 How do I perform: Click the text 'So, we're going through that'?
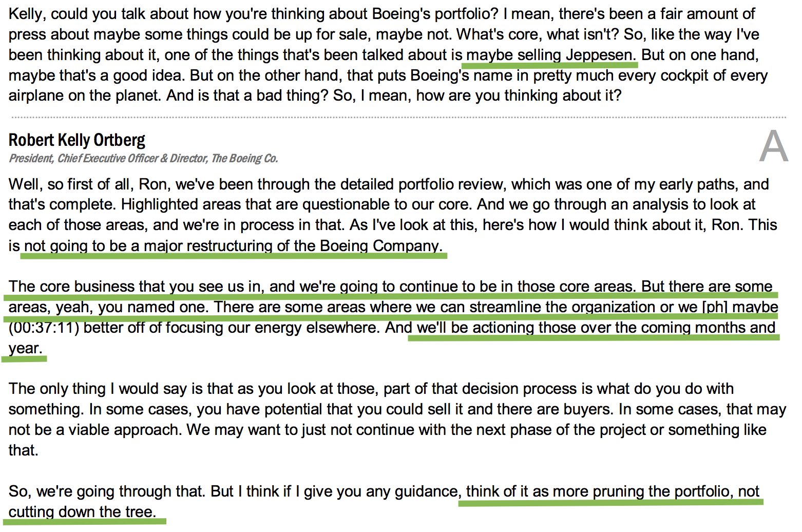coord(107,491)
